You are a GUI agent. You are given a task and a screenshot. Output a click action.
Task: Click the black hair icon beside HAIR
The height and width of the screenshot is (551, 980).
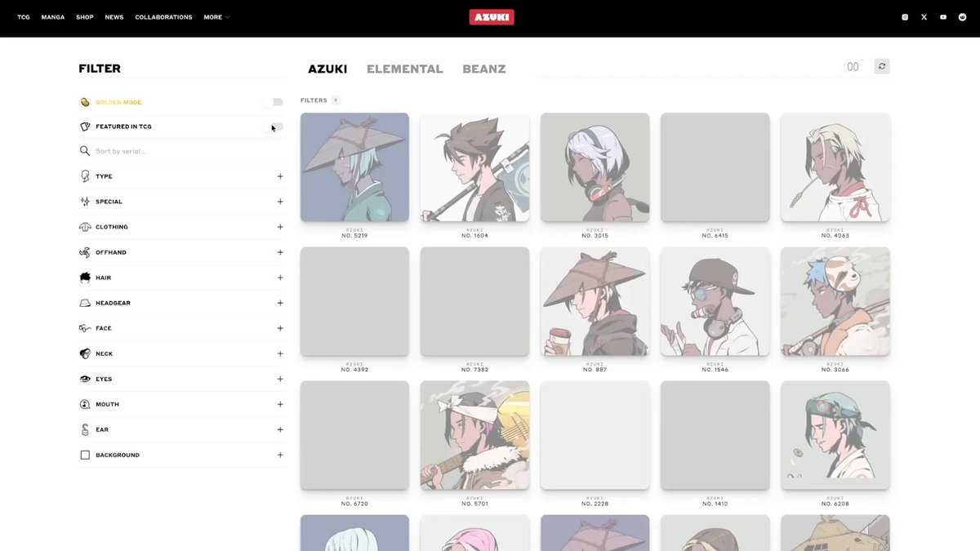pyautogui.click(x=85, y=278)
